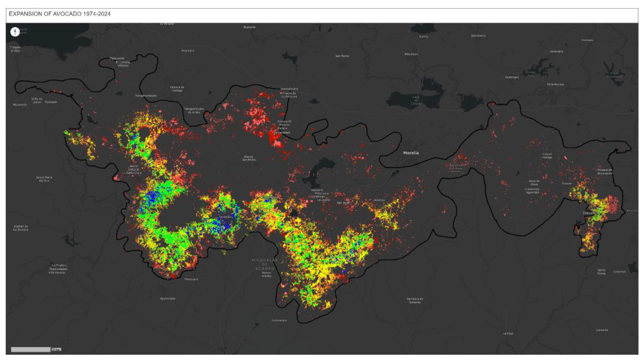The height and width of the screenshot is (360, 644).
Task: Select the La Cruz label
Action: click(x=508, y=333)
